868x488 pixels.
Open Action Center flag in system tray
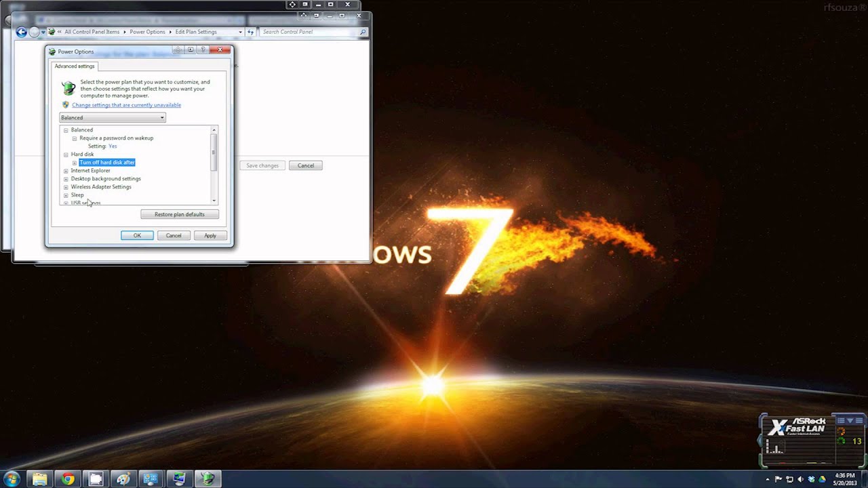click(778, 479)
